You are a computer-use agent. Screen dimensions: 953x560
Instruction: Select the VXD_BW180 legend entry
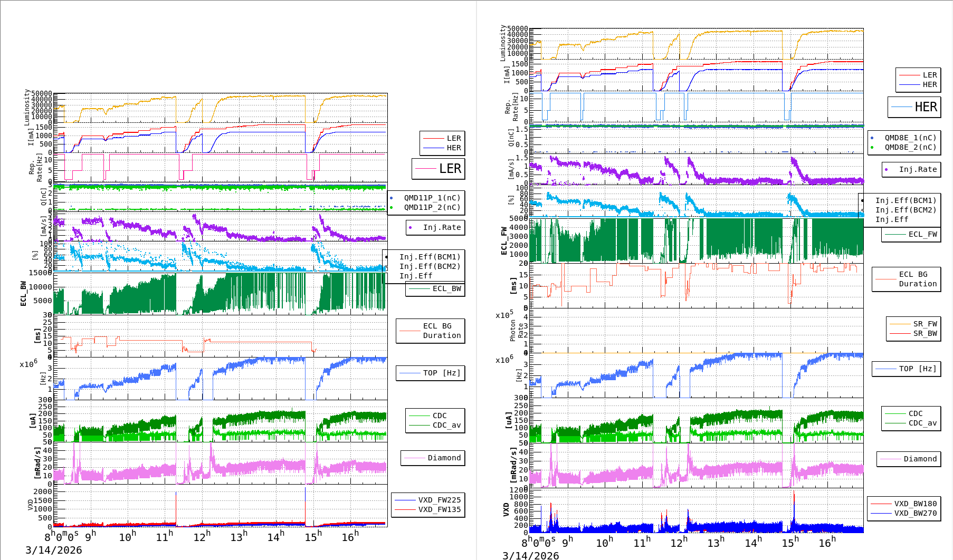[915, 504]
